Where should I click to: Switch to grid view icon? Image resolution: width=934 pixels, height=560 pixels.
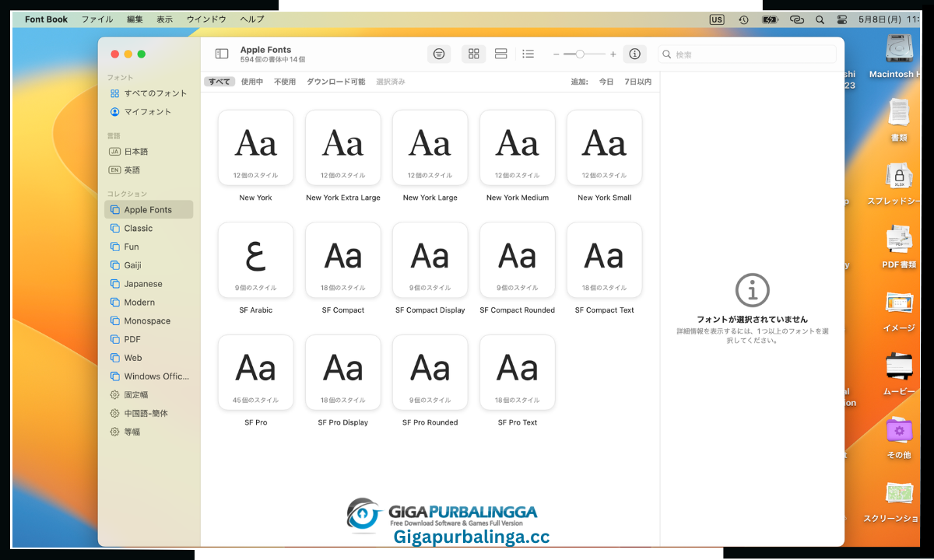[473, 54]
